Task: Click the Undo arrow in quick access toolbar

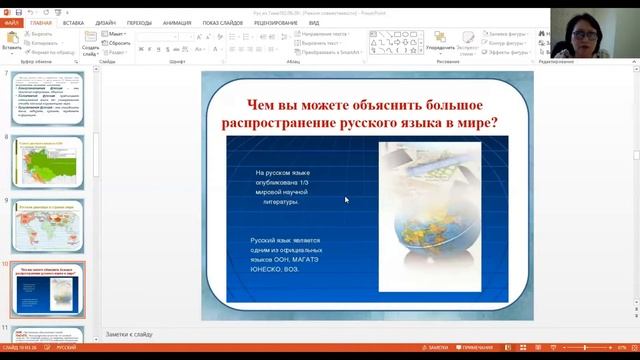Action: pyautogui.click(x=31, y=13)
